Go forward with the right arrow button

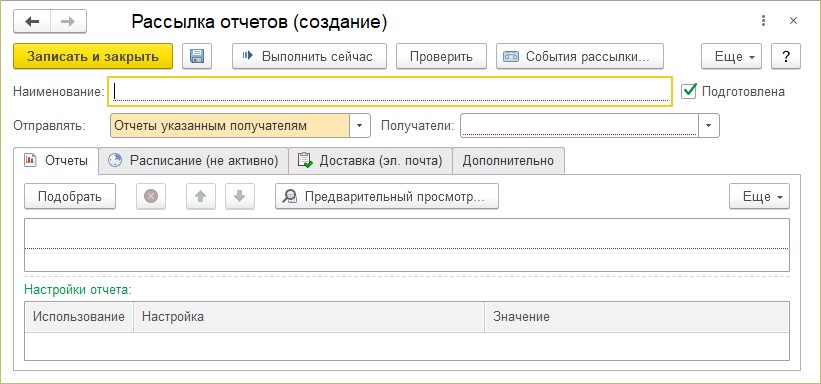point(68,21)
